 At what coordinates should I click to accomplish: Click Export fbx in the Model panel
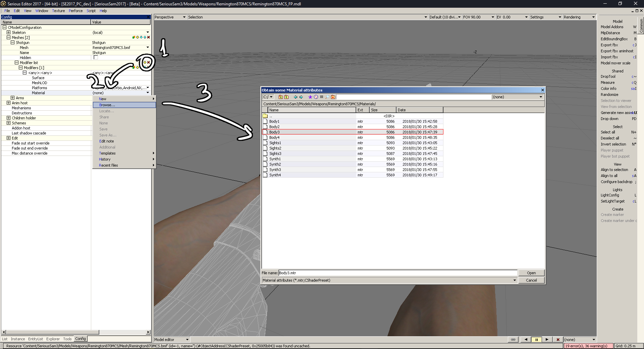coord(609,45)
